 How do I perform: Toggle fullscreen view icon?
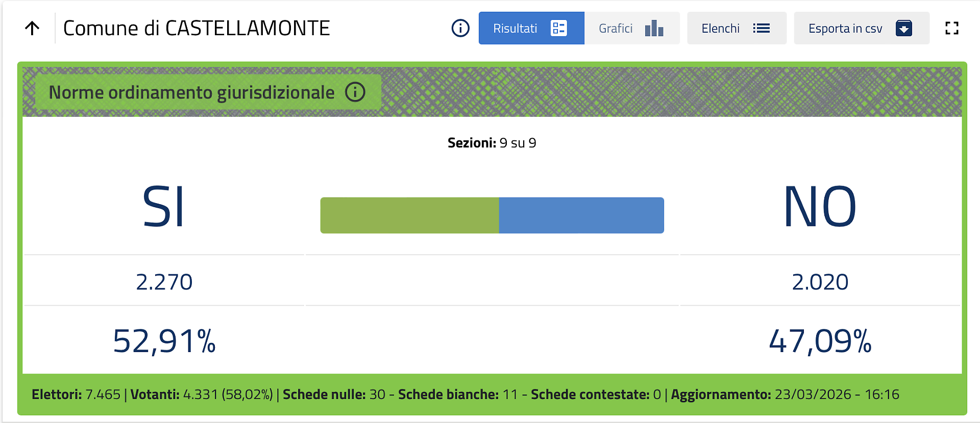coord(952,28)
